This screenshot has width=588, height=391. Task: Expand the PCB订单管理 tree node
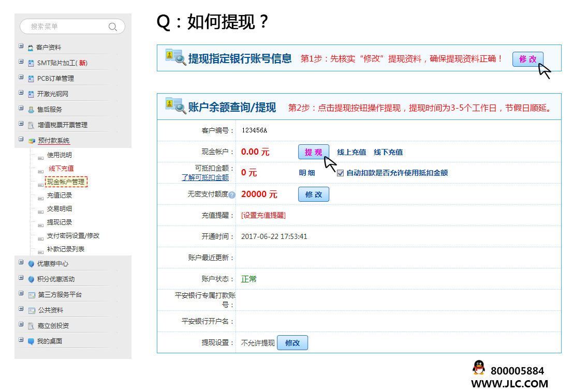21,78
